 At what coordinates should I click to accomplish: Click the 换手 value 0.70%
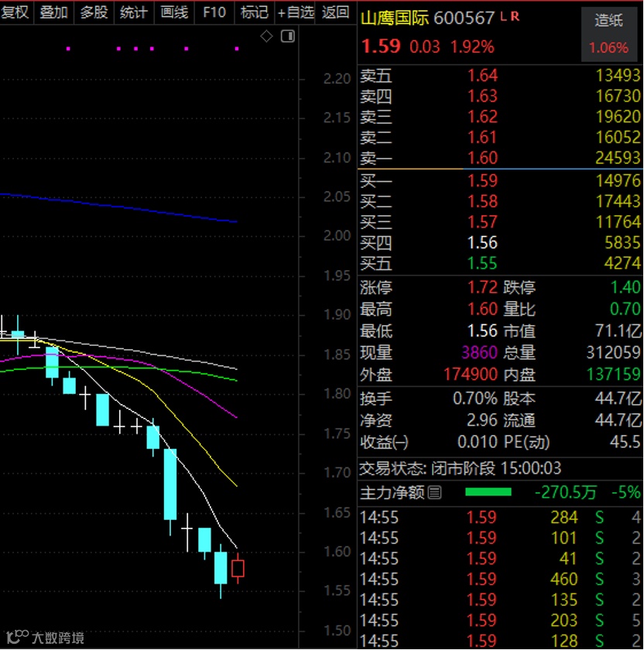coord(474,399)
